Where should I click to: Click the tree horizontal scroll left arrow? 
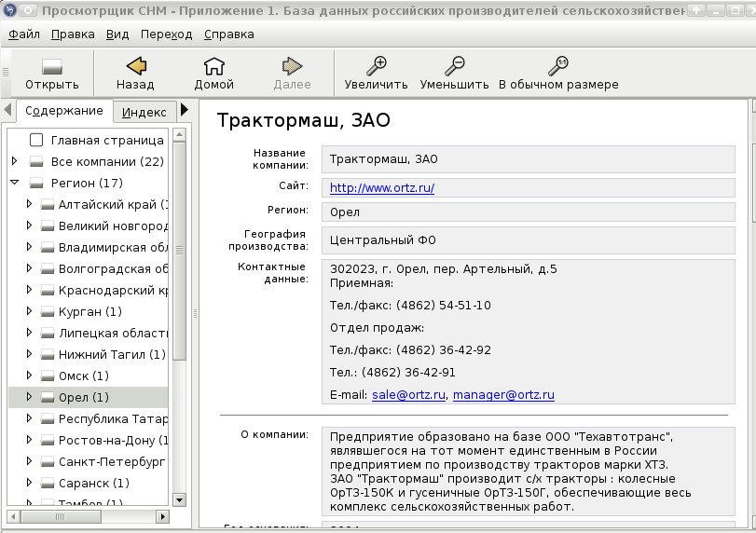(13, 516)
